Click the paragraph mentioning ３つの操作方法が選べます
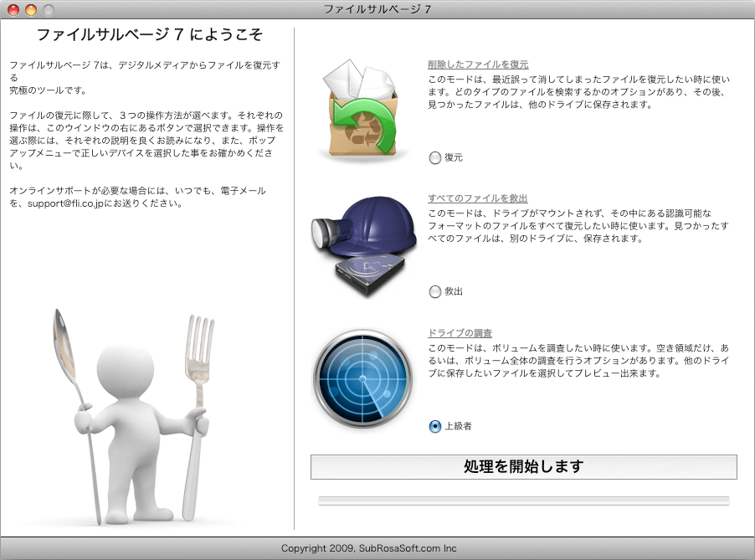This screenshot has height=560, width=755. pos(146,141)
